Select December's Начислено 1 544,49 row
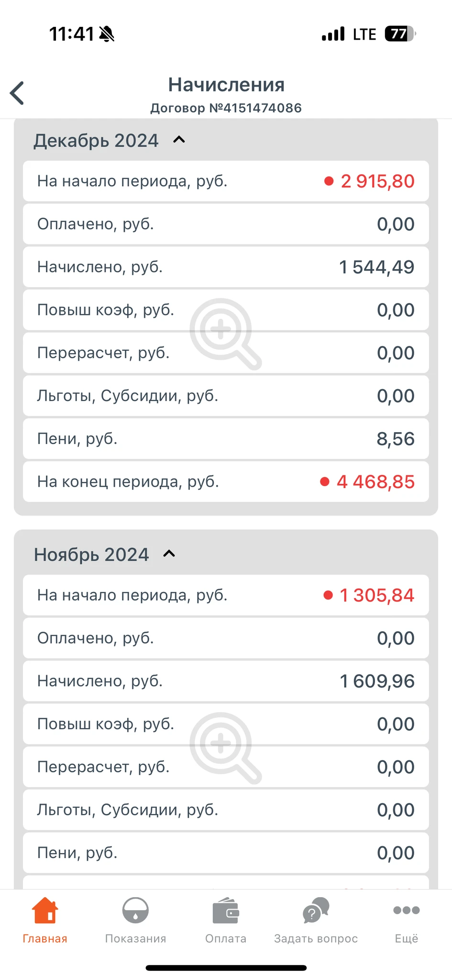The image size is (452, 980). [226, 267]
